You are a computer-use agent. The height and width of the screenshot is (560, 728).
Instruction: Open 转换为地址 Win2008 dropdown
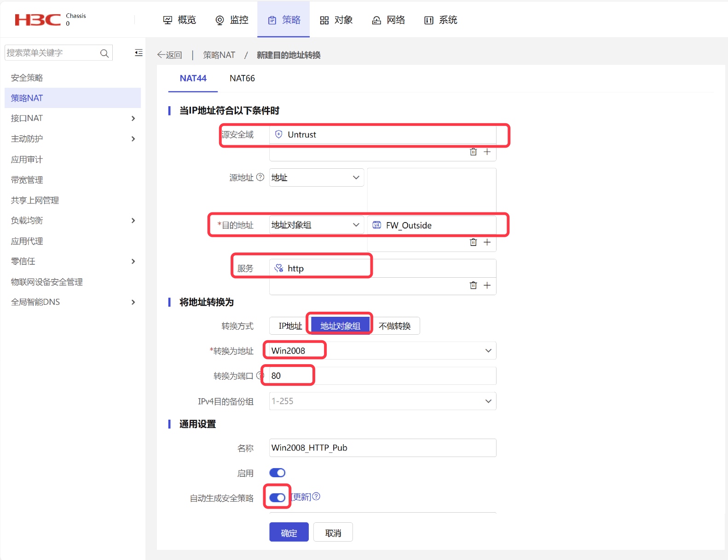coord(382,351)
